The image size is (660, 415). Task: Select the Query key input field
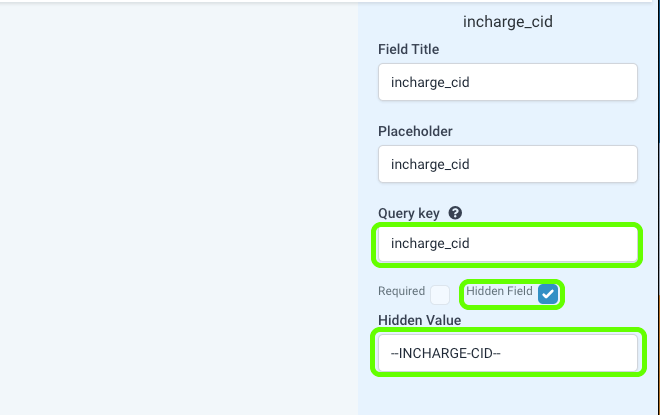(508, 244)
